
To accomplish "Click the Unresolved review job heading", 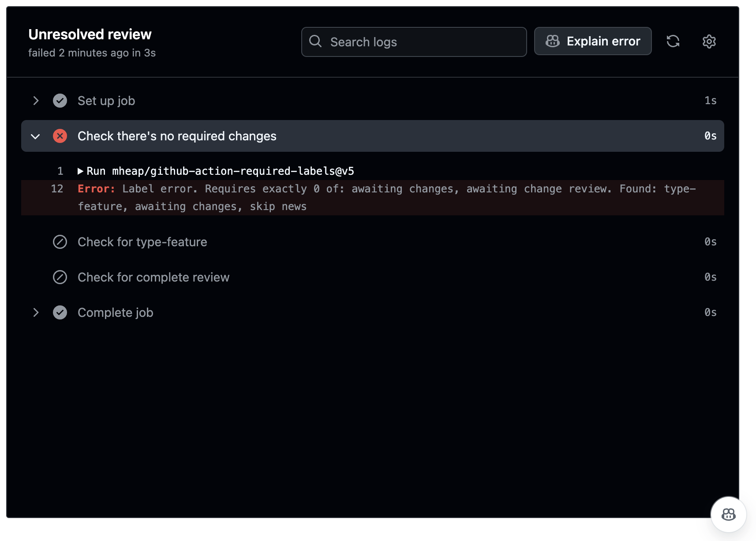I will [x=90, y=34].
